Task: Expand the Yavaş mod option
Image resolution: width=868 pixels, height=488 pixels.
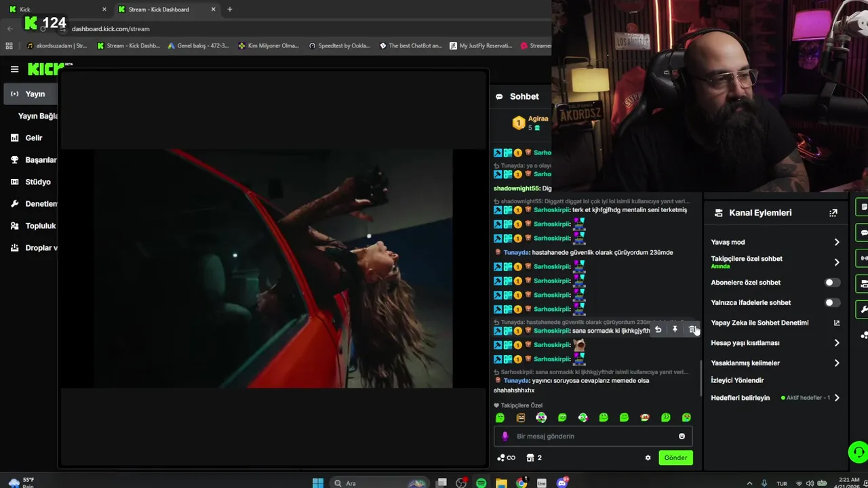Action: coord(775,242)
